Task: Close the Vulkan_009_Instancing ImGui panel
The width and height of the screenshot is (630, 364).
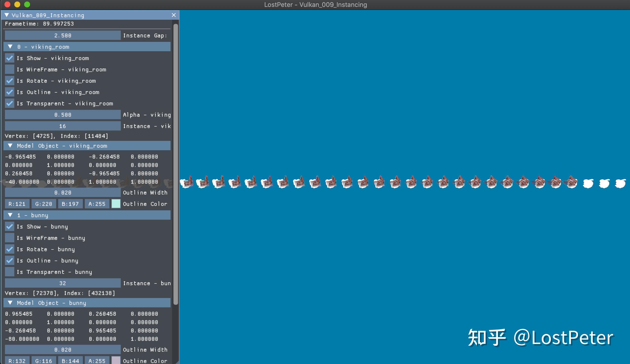Action: [174, 15]
